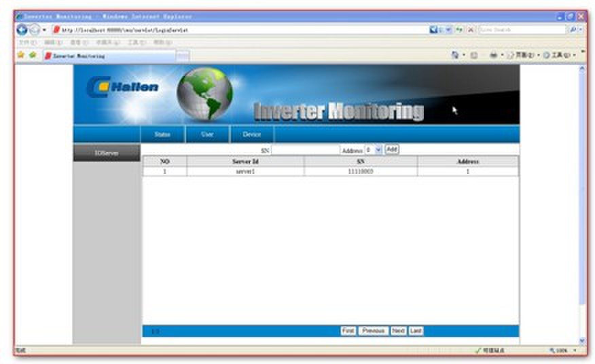
Task: Click the Feeds icon in command bar
Action: pyautogui.click(x=474, y=56)
